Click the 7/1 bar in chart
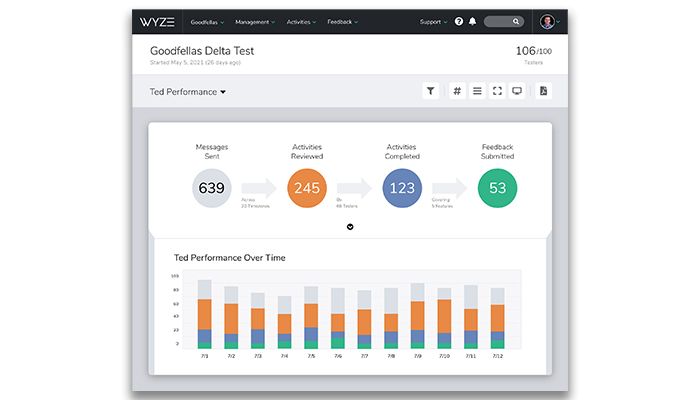 tap(204, 314)
